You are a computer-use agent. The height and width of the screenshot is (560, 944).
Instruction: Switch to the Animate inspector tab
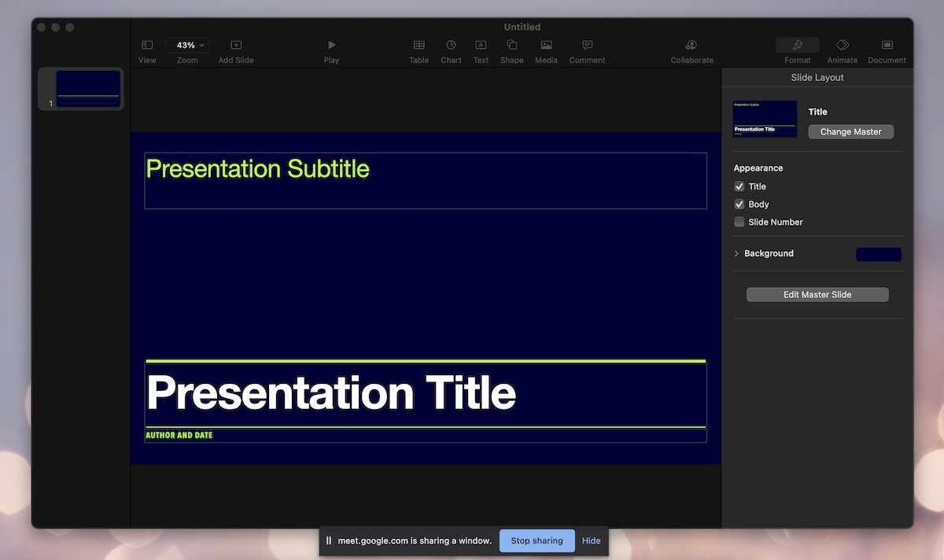click(842, 46)
